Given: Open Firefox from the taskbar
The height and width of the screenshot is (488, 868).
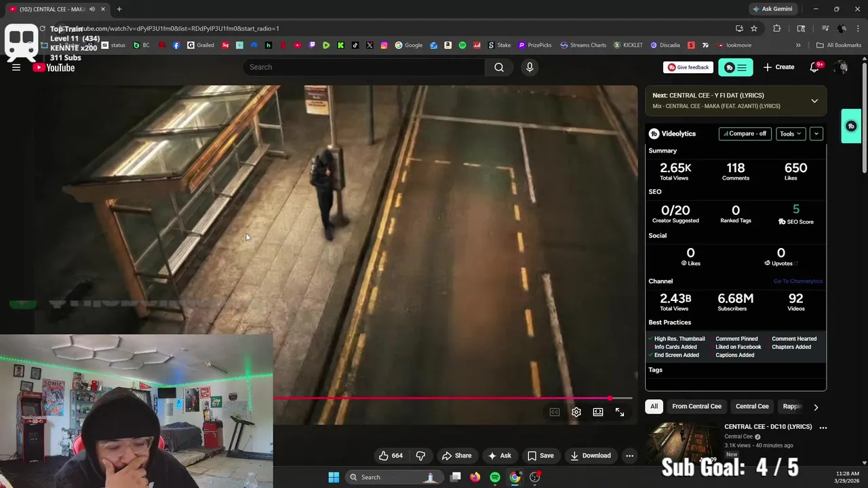Looking at the screenshot, I should (x=475, y=477).
